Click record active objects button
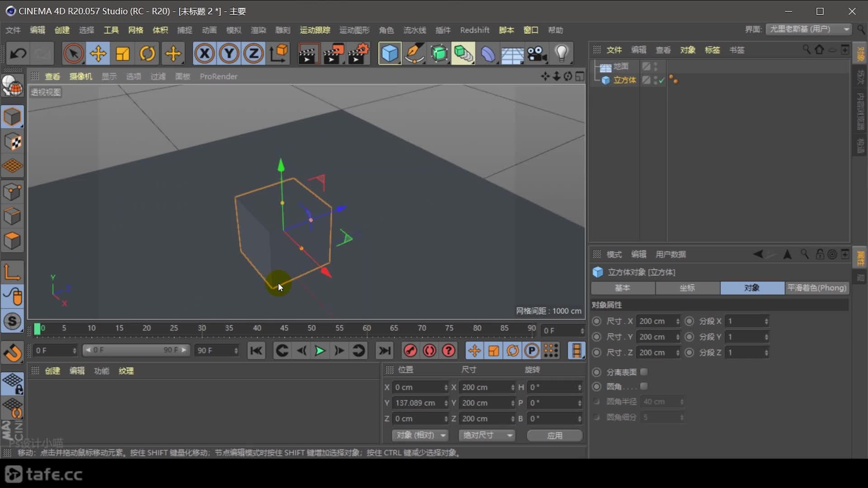The image size is (868, 488). coord(410,351)
